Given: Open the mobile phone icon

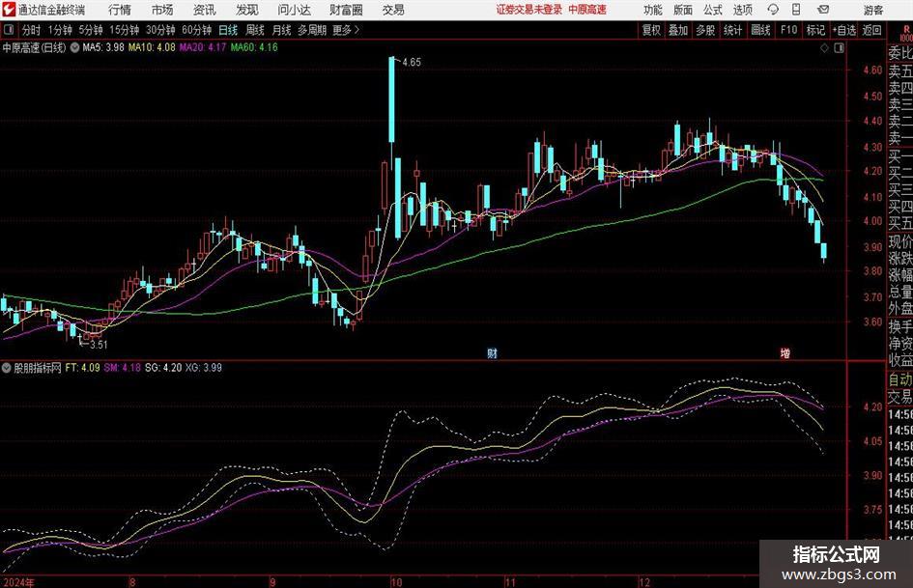Looking at the screenshot, I should (796, 10).
